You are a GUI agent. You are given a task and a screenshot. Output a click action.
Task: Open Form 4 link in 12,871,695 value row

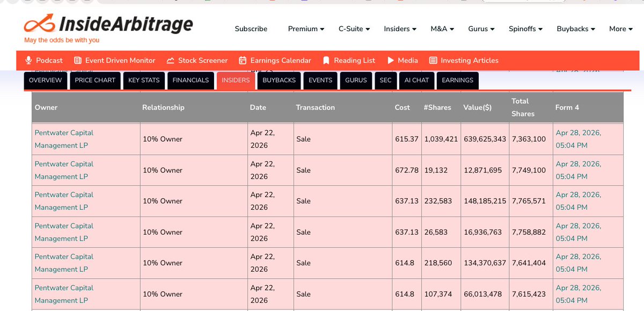[x=579, y=170]
